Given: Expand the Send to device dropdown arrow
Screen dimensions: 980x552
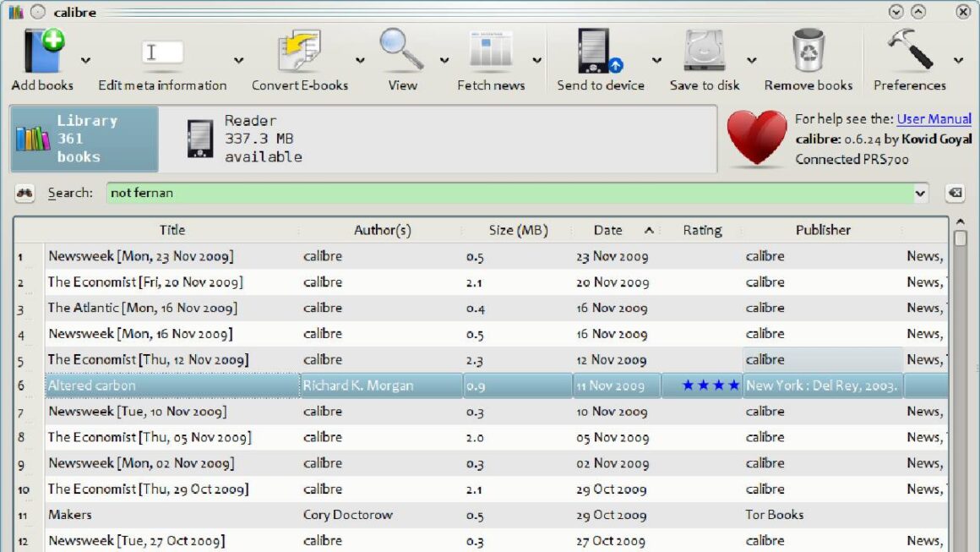Looking at the screenshot, I should [x=657, y=61].
